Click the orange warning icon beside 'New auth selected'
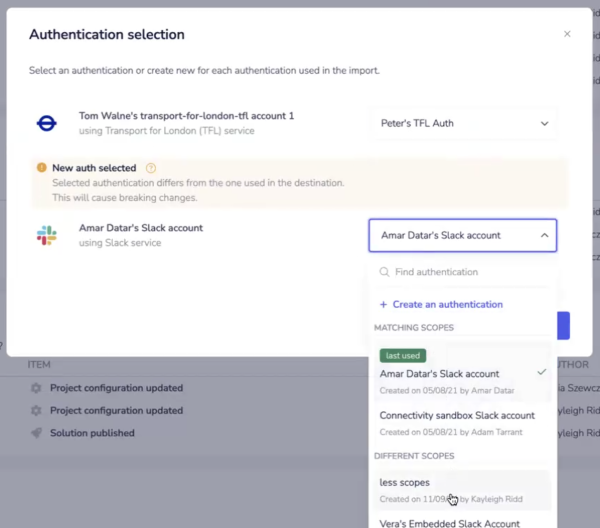The image size is (600, 528). click(x=42, y=168)
